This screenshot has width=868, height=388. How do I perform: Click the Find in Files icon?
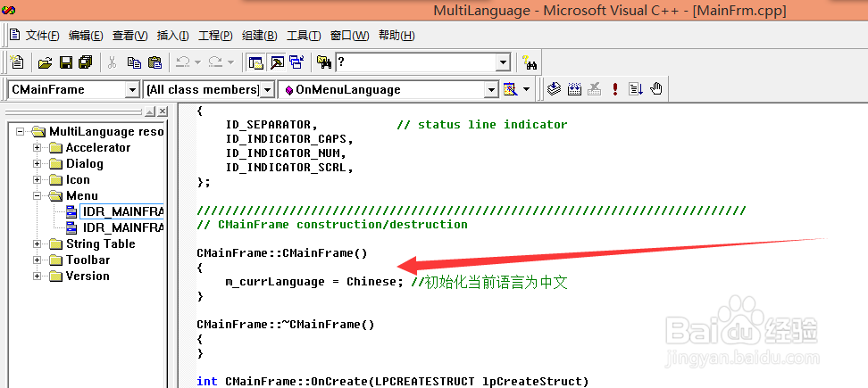point(324,62)
